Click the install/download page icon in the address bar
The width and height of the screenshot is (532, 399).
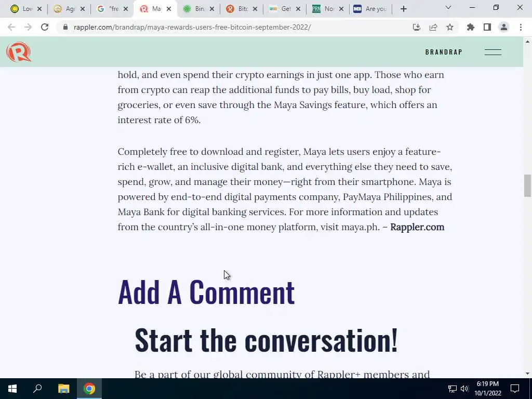pyautogui.click(x=417, y=27)
